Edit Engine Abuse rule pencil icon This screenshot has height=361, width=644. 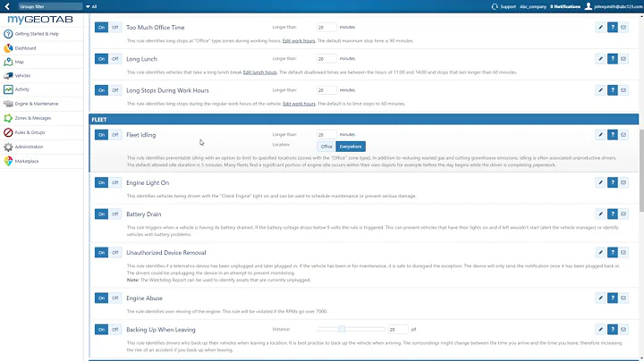[x=600, y=298]
